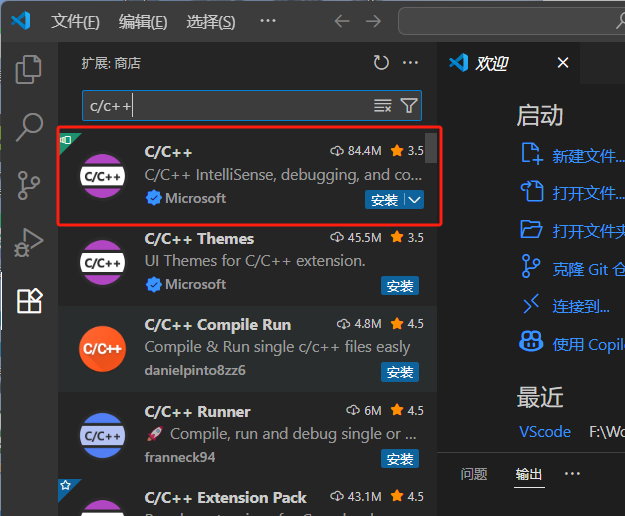Go forward with the right arrow
Viewport: 625px width, 516px height.
coord(373,21)
